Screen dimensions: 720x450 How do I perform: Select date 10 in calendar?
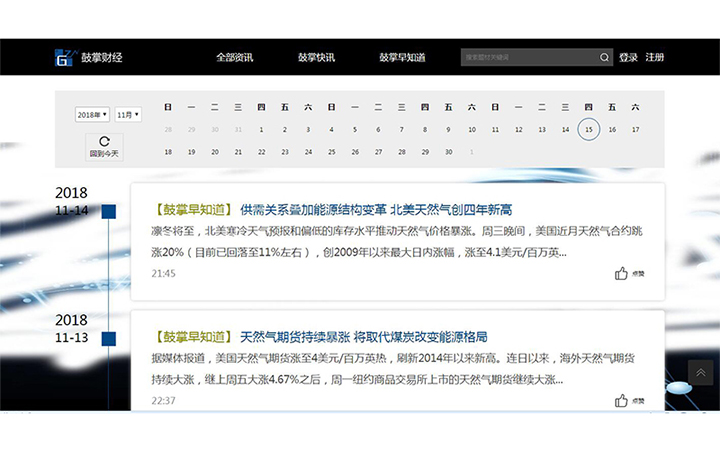(472, 129)
